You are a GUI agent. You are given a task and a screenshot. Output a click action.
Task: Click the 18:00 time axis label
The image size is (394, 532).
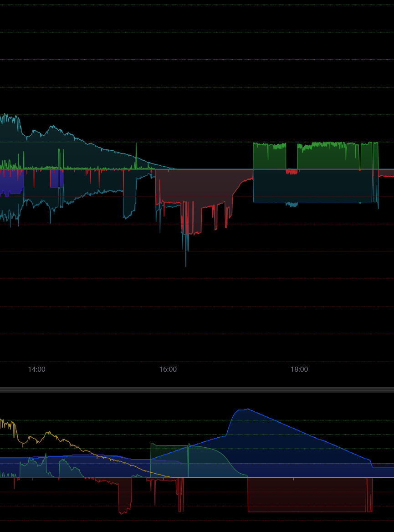click(x=299, y=369)
